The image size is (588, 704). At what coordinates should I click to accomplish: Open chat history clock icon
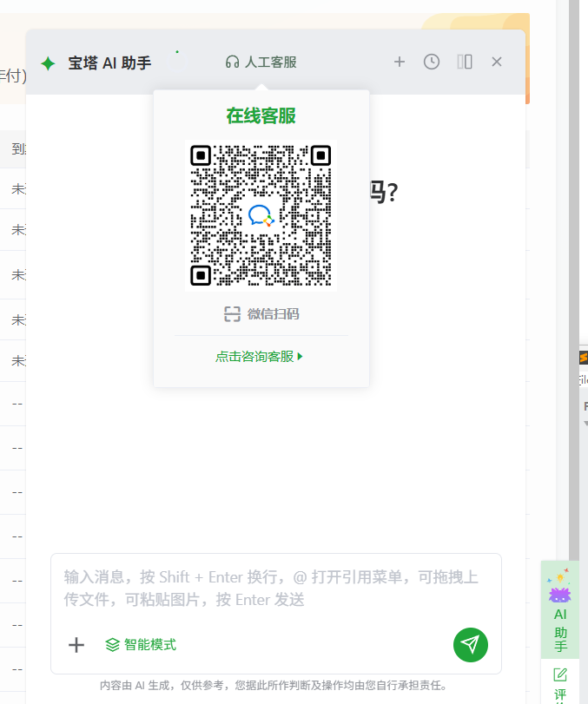coord(432,62)
